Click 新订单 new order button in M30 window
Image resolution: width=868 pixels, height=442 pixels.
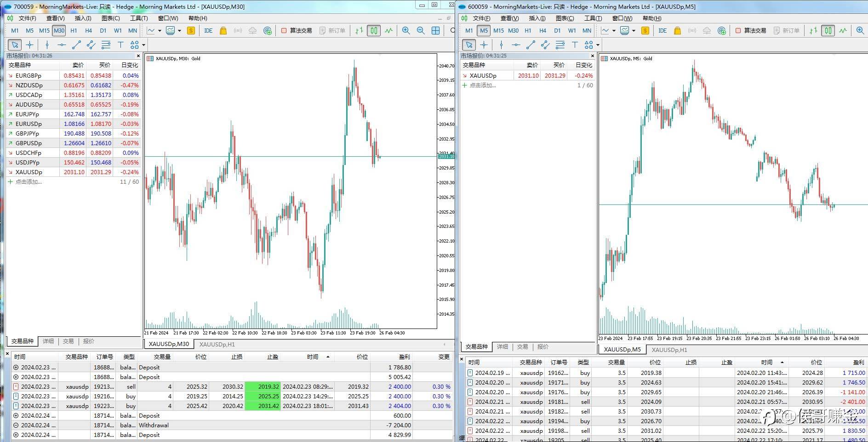332,30
